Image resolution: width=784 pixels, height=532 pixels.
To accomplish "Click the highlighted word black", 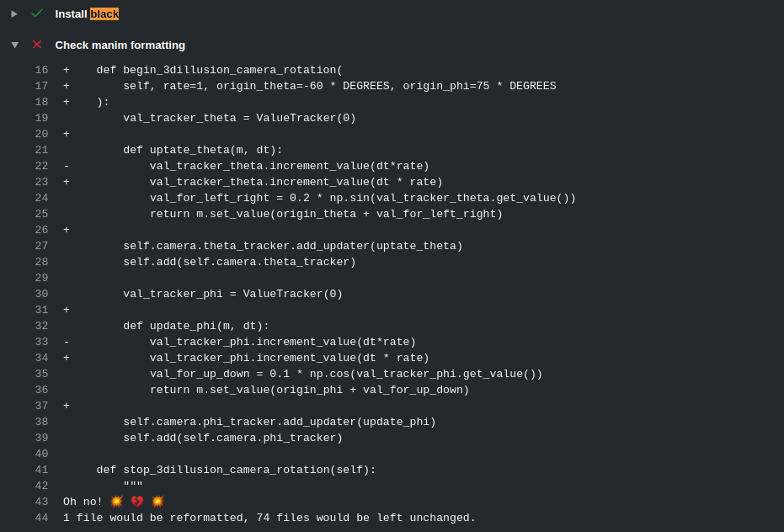I will (104, 14).
